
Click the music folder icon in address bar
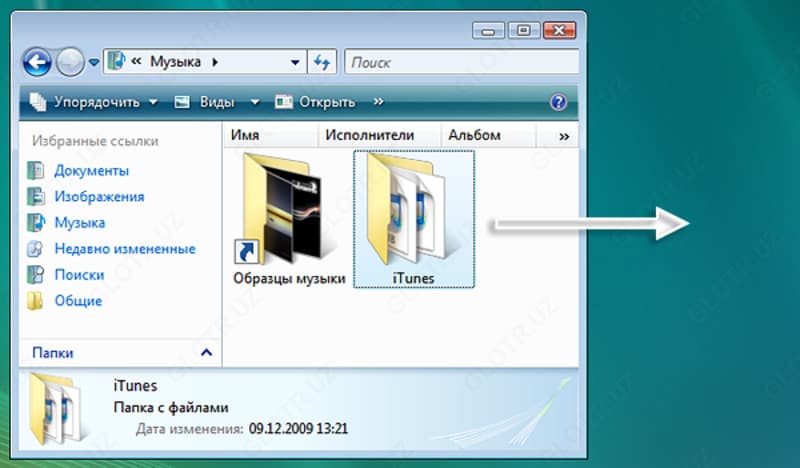click(116, 61)
